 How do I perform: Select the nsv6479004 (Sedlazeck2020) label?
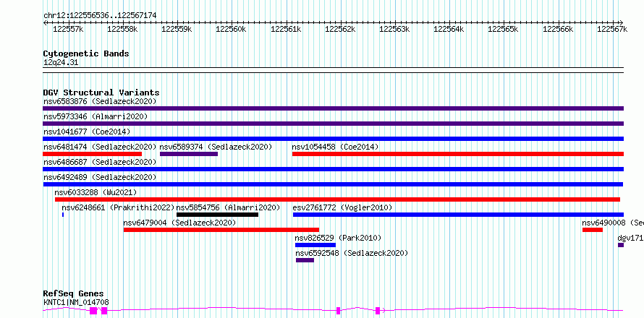coord(180,223)
